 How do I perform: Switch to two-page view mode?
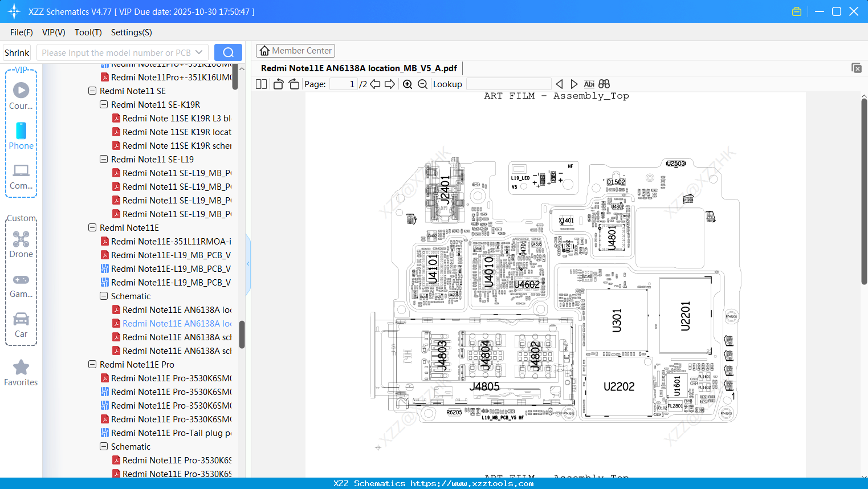pos(261,84)
